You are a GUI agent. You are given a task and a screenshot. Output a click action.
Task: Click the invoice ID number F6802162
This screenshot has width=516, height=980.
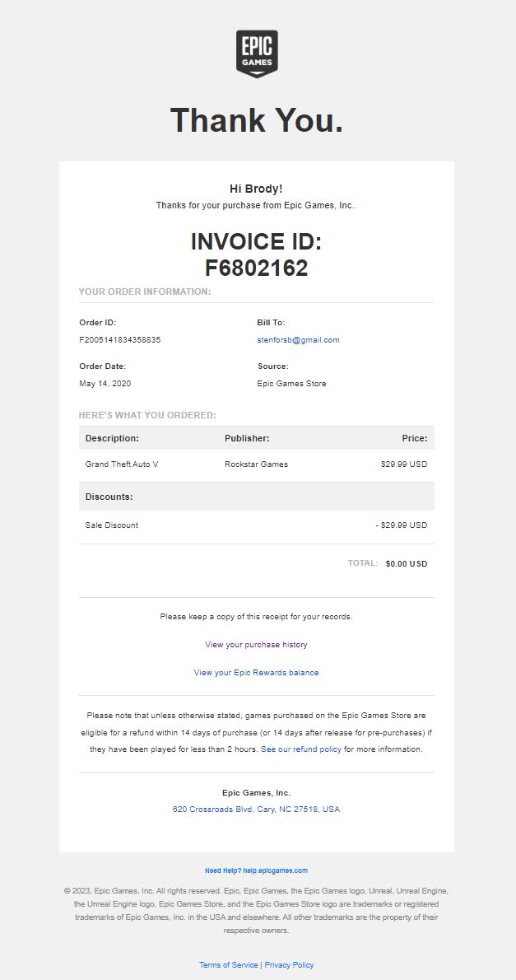(x=256, y=268)
